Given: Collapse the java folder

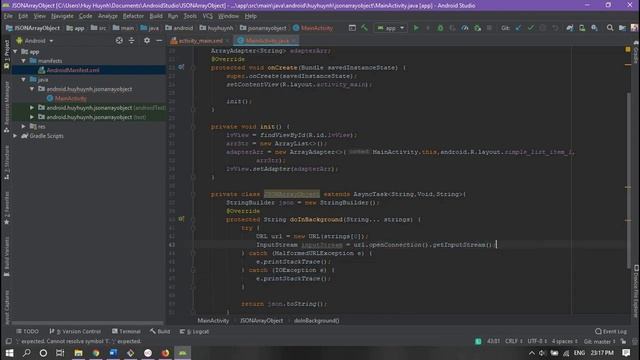Looking at the screenshot, I should (24, 80).
